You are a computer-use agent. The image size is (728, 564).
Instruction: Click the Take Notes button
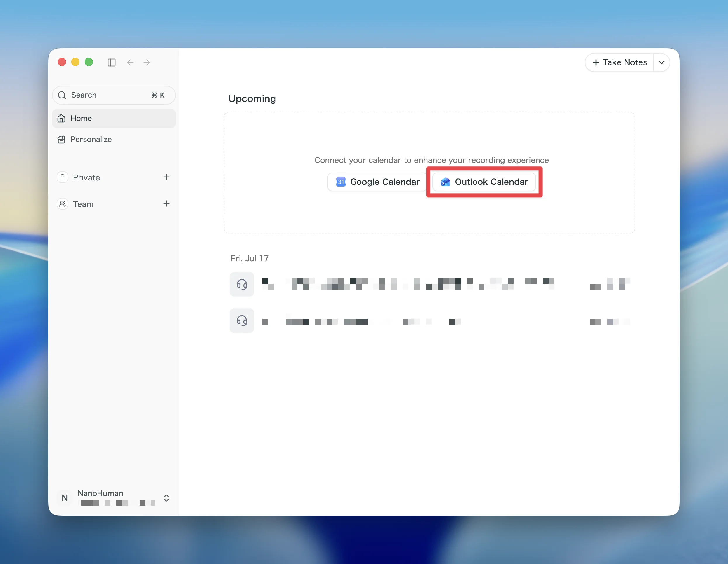[x=619, y=62]
